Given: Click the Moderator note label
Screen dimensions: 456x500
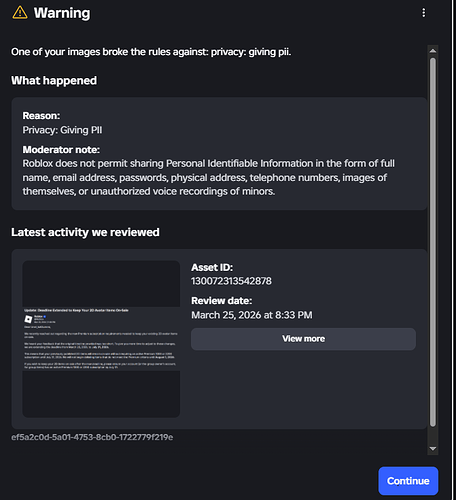Looking at the screenshot, I should tap(61, 150).
